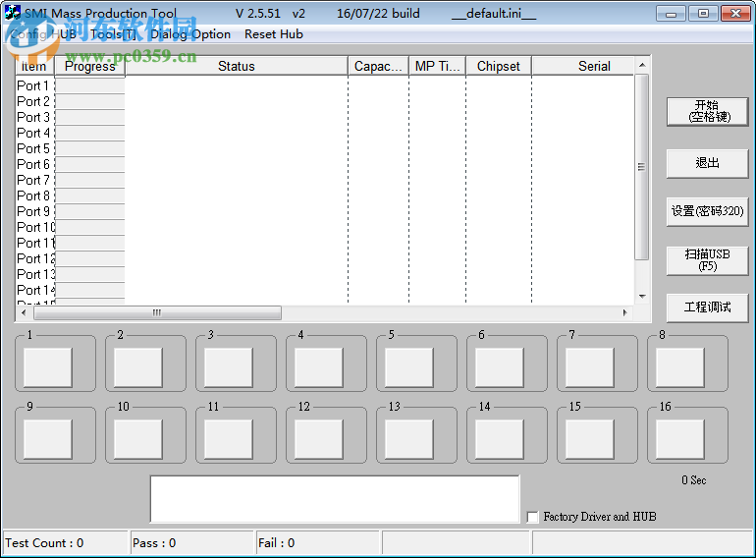Click port slot button 5
Viewport: 756px width, 558px height.
[408, 367]
